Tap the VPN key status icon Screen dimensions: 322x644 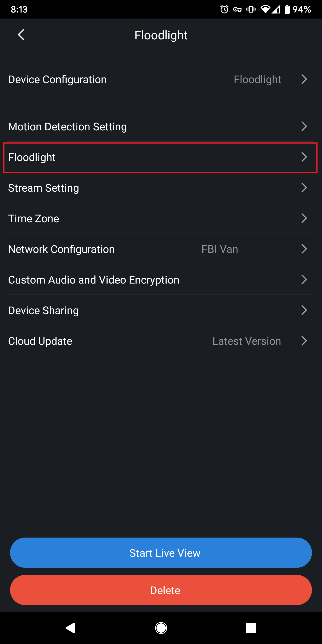coord(237,9)
